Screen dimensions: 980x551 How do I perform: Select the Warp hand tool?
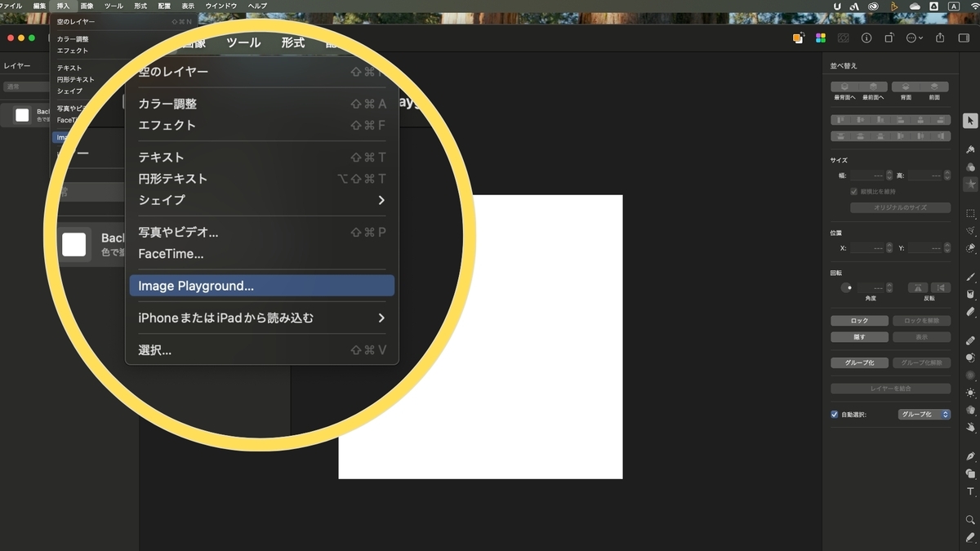[970, 427]
